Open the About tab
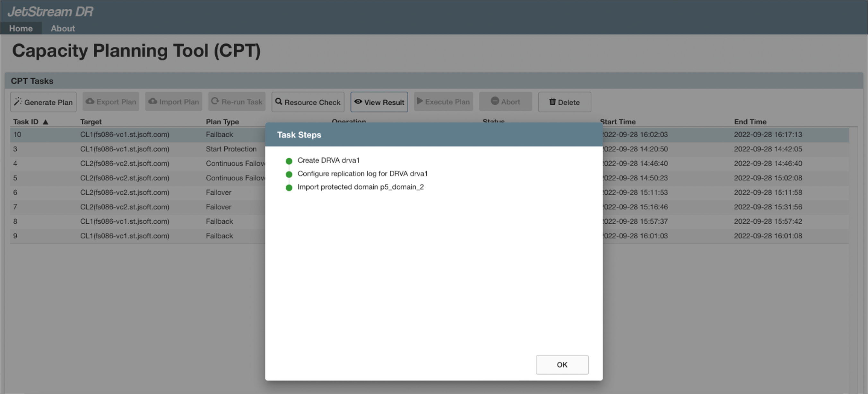 (63, 28)
